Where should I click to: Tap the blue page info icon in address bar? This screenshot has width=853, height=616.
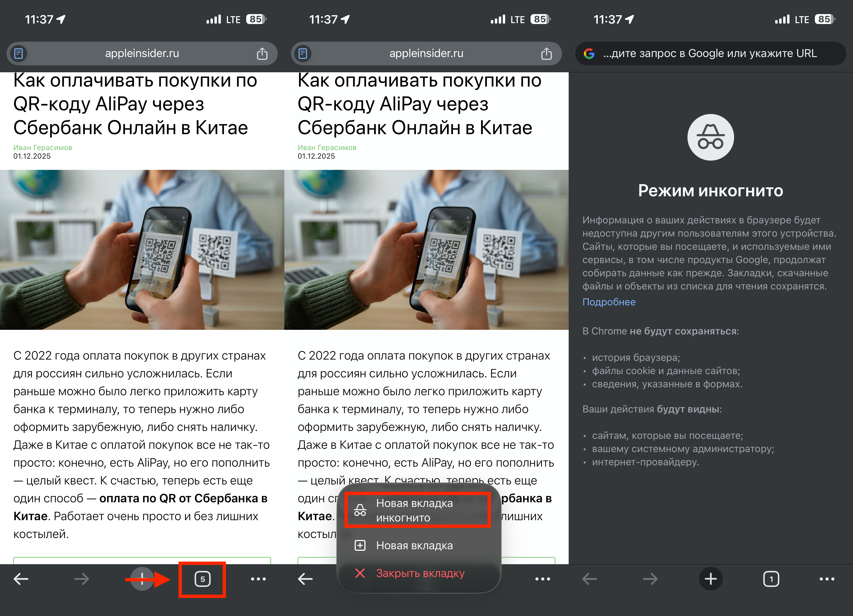coord(19,53)
